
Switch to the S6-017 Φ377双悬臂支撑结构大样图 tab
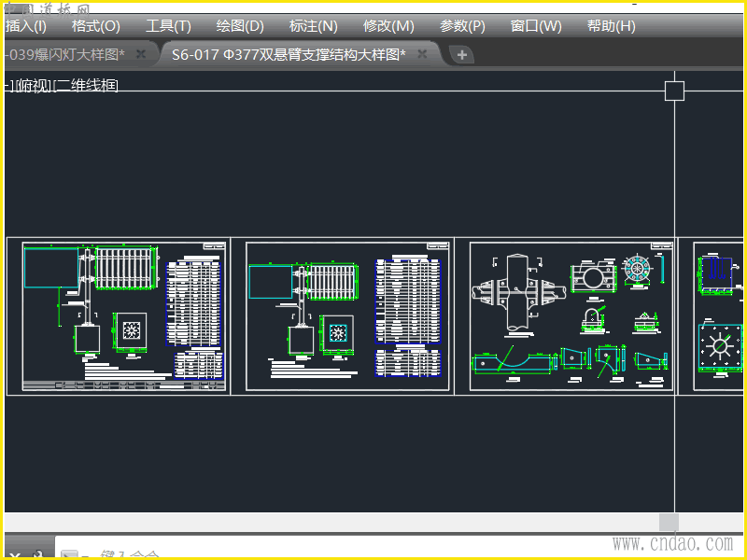[289, 55]
